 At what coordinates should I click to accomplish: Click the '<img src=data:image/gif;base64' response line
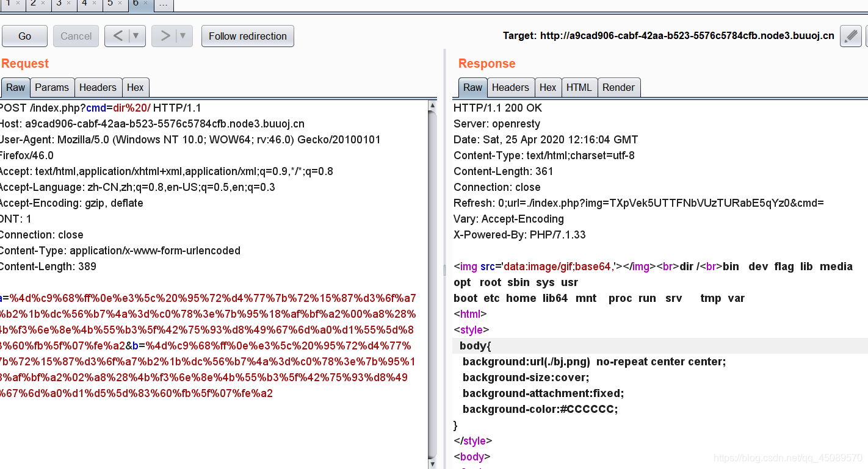tap(653, 267)
